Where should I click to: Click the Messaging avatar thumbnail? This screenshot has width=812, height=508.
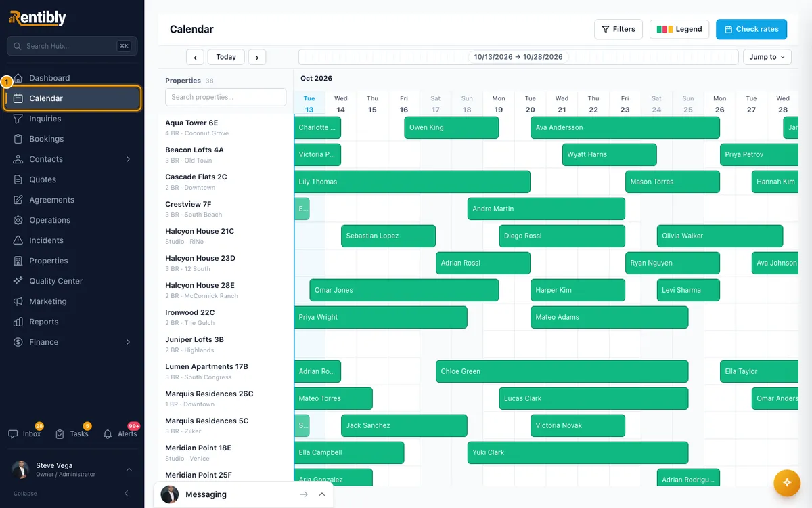click(170, 494)
